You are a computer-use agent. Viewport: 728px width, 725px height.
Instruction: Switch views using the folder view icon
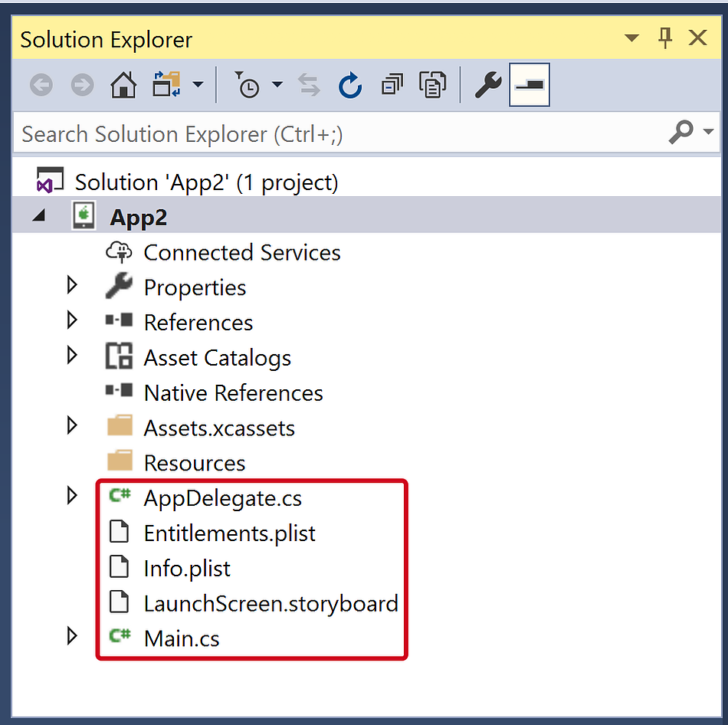point(166,85)
